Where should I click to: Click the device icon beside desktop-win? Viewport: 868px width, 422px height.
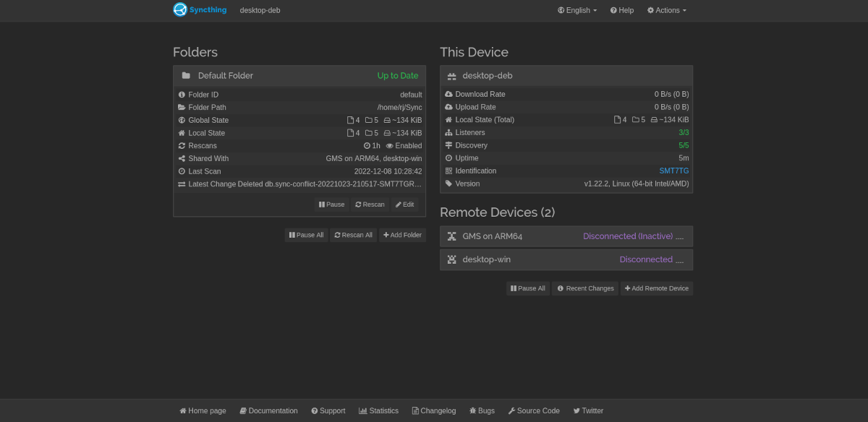coord(452,259)
